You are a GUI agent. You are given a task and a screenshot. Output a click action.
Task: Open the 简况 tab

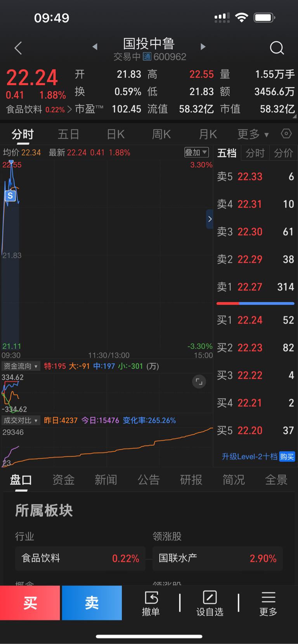234,480
